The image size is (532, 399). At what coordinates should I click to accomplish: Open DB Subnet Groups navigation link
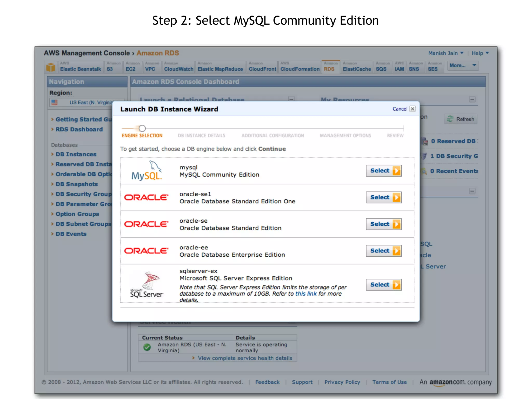tap(83, 224)
